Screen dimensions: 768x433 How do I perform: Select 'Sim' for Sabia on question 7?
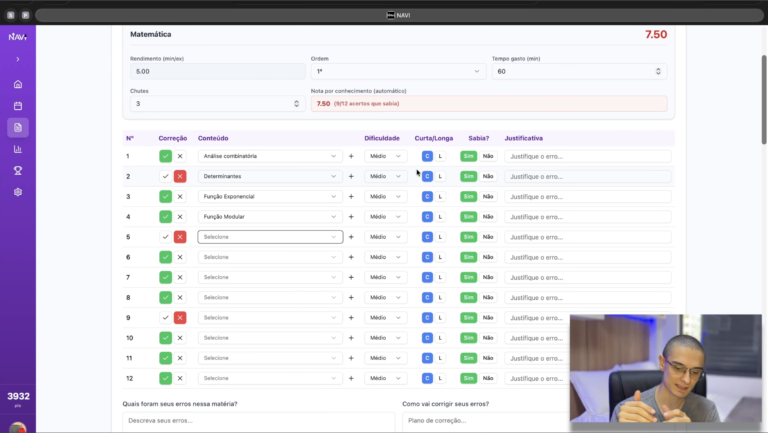tap(468, 277)
